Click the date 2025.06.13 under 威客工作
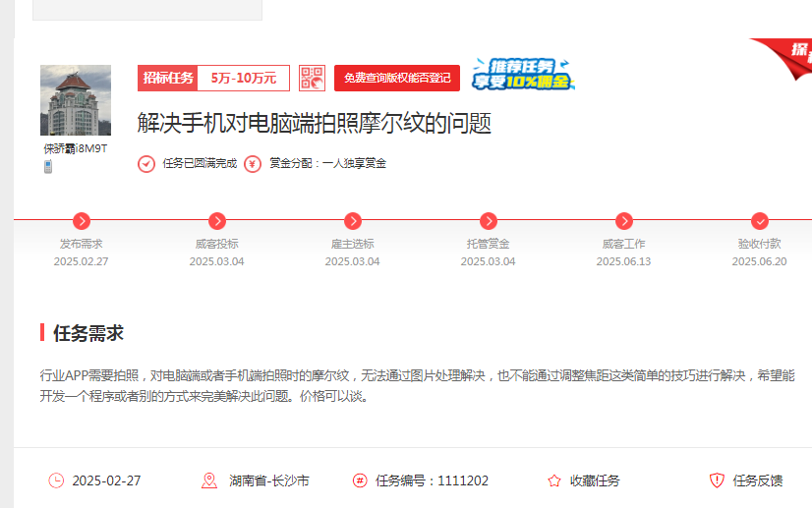This screenshot has width=812, height=508. point(623,261)
